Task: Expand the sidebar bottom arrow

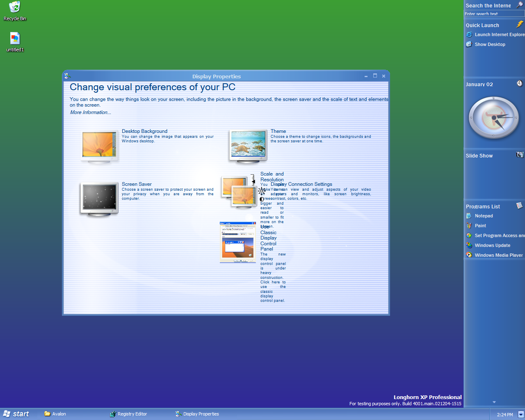Action: pos(494,402)
